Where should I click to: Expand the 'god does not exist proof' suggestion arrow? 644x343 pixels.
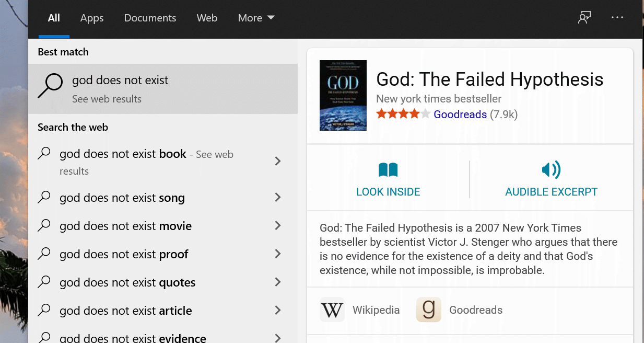pos(278,254)
